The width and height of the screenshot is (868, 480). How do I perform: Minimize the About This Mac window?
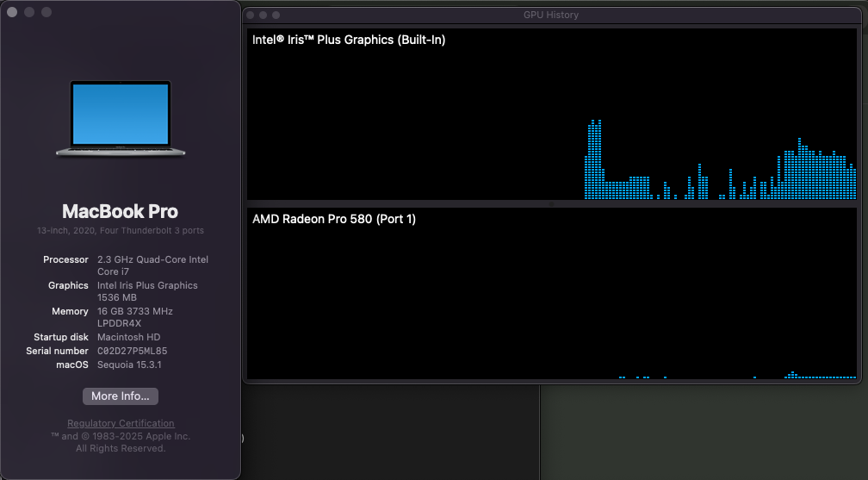29,12
